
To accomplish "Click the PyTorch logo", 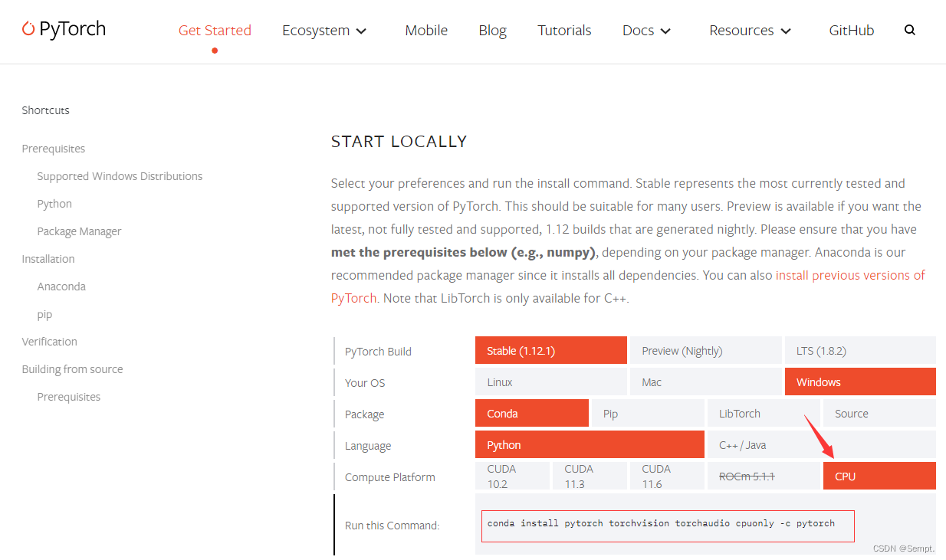I will 64,30.
